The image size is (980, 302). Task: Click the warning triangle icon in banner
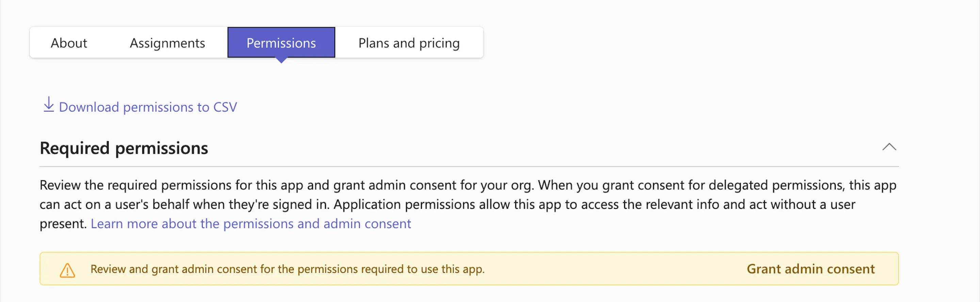[67, 270]
